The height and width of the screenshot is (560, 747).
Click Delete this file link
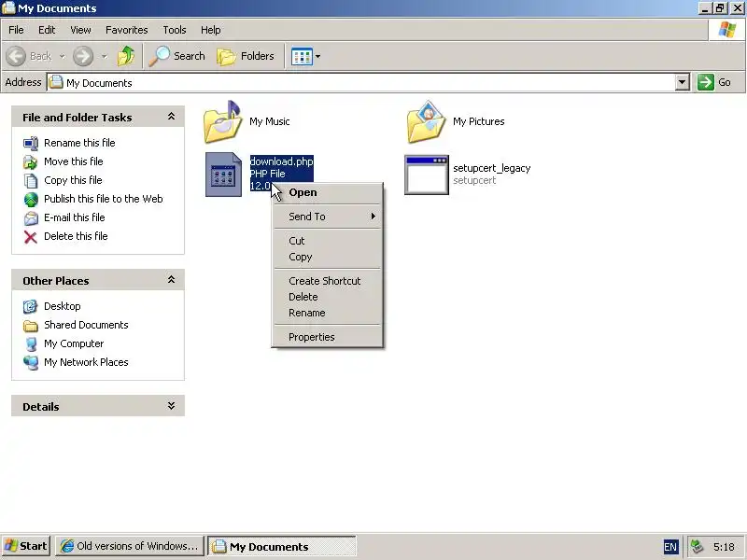76,236
